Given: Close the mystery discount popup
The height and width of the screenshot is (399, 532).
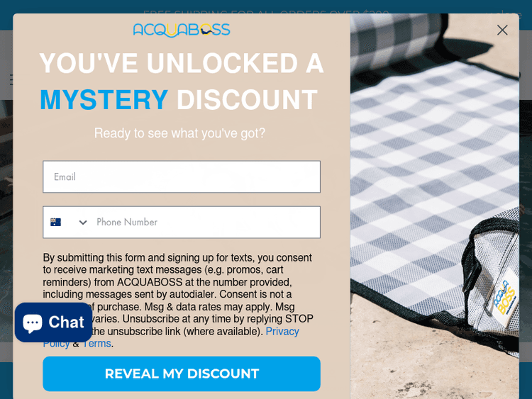Looking at the screenshot, I should coord(502,30).
